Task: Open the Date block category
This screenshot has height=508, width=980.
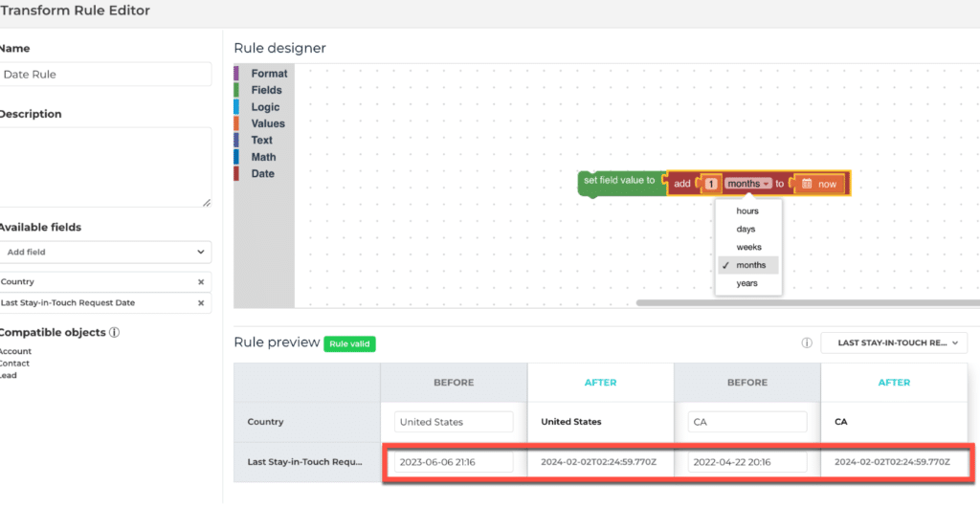Action: pos(262,174)
